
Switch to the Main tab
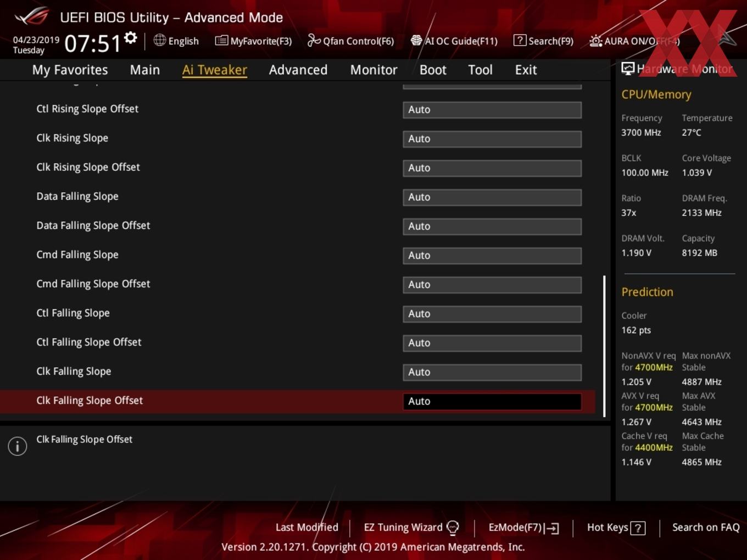[x=145, y=70]
